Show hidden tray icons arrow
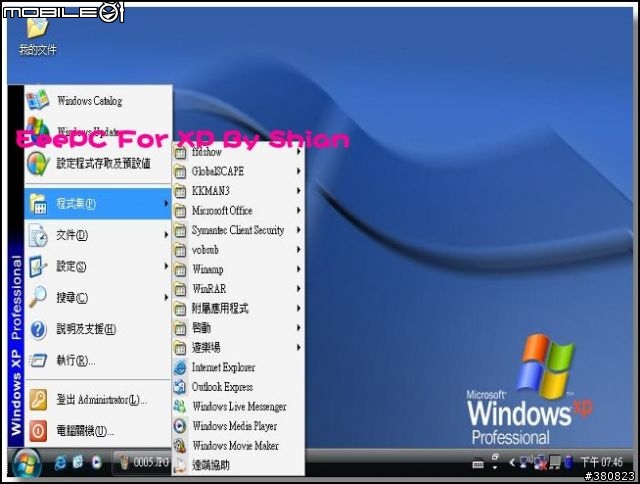The image size is (640, 484). (512, 462)
